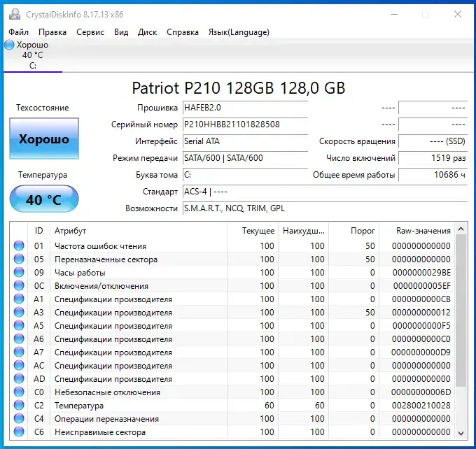This screenshot has width=476, height=449.
Task: Select the Часы работы attribute name
Action: 80,273
